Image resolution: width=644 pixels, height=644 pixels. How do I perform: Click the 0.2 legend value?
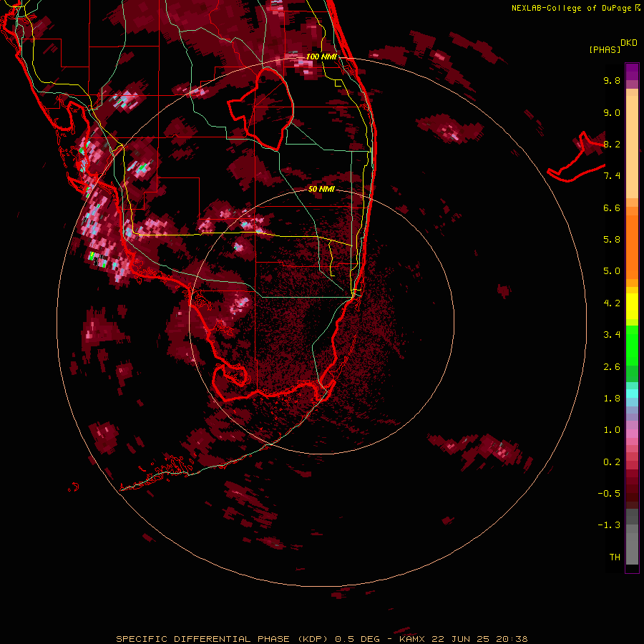click(x=612, y=462)
